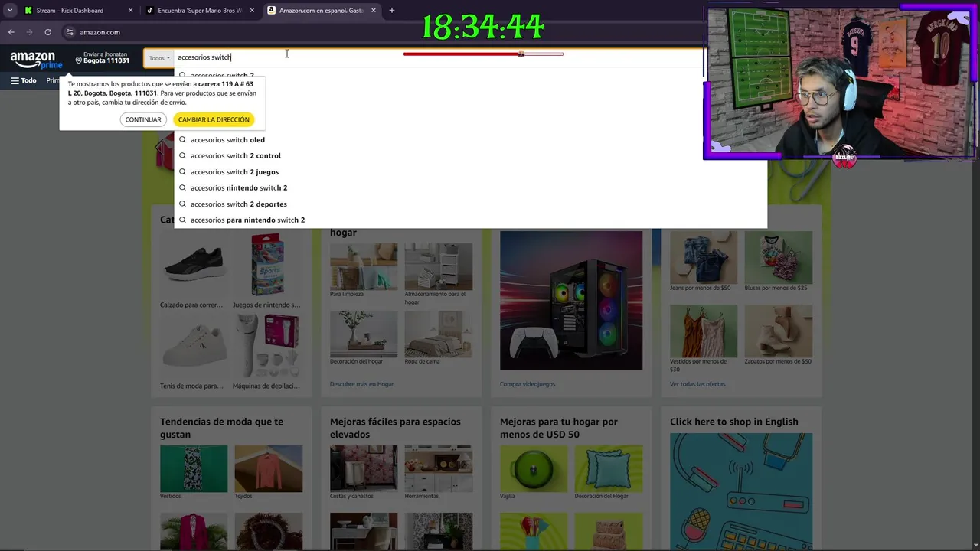Open Ropa de cama thumbnail
Image resolution: width=980 pixels, height=551 pixels.
coord(439,333)
